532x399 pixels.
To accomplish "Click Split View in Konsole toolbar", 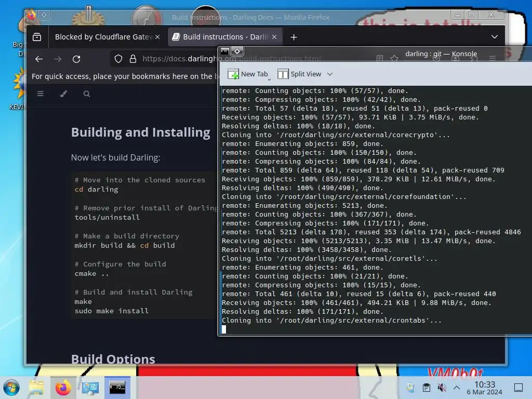I will pyautogui.click(x=299, y=74).
